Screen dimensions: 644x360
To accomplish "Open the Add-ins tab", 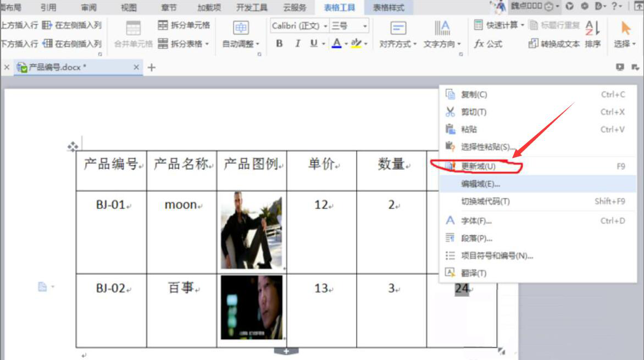I will tap(209, 7).
